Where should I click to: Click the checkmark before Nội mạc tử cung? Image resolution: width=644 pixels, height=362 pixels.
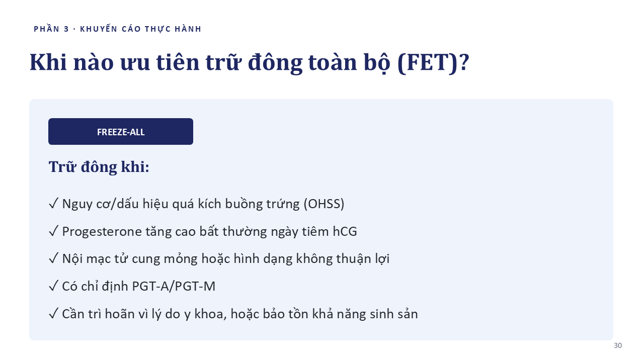[x=54, y=259]
